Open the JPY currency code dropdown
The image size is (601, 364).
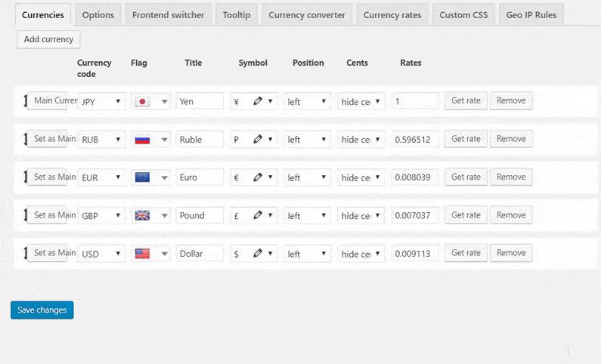pos(101,101)
